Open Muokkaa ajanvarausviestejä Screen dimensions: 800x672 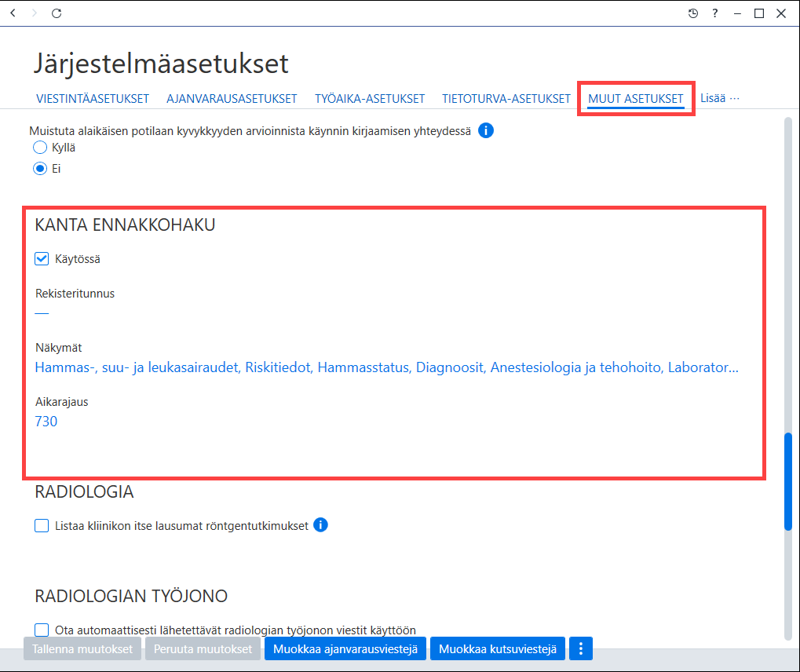click(x=345, y=648)
